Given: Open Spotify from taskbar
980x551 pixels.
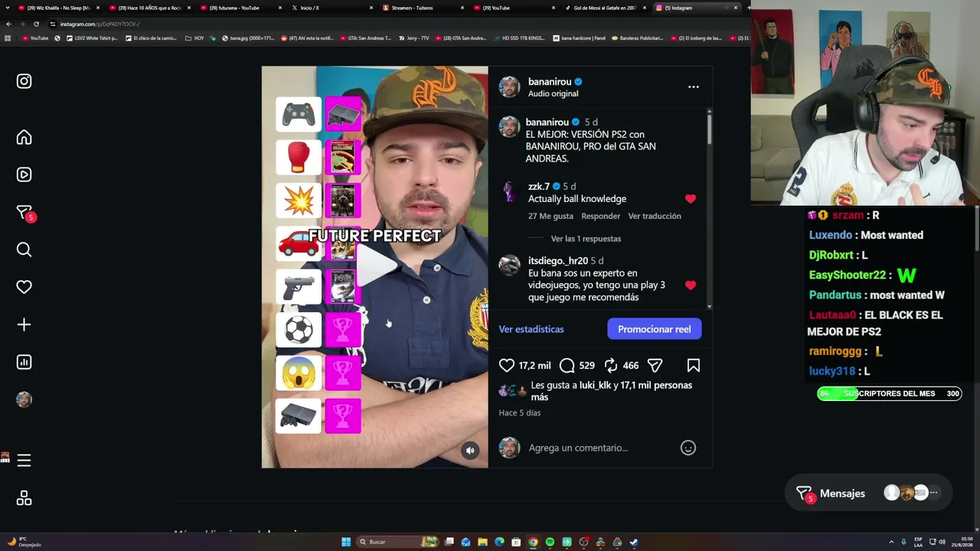Looking at the screenshot, I should coord(550,542).
